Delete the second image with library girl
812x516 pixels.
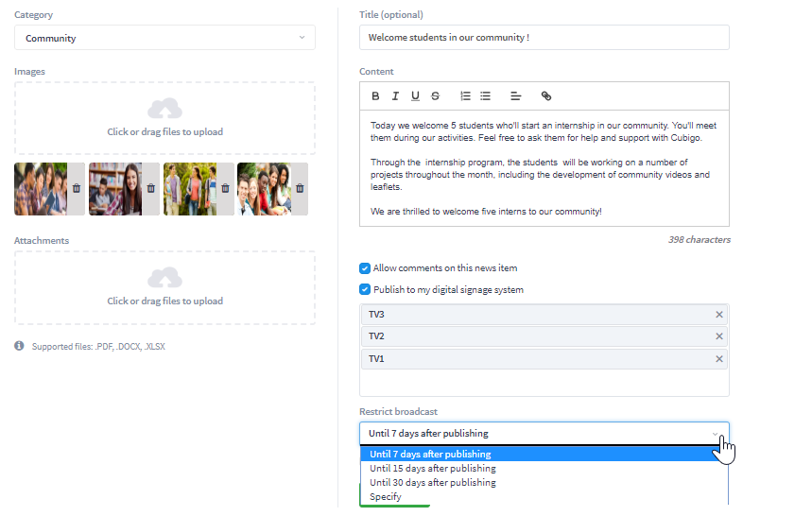click(150, 188)
